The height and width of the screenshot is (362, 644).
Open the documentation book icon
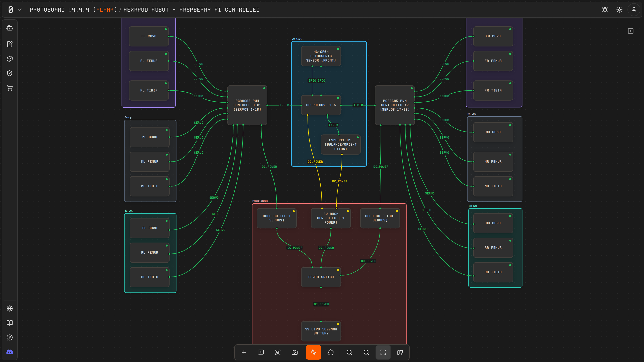coord(10,323)
